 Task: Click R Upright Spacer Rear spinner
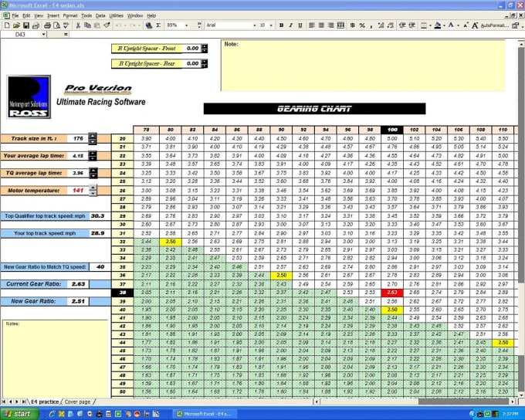click(x=204, y=63)
